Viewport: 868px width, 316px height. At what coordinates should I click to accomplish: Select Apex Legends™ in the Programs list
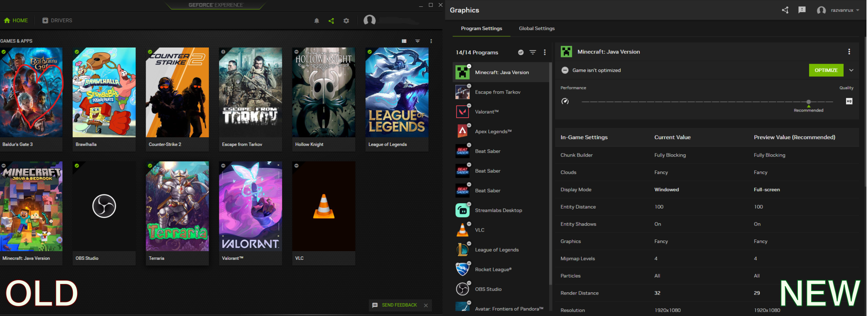point(501,131)
